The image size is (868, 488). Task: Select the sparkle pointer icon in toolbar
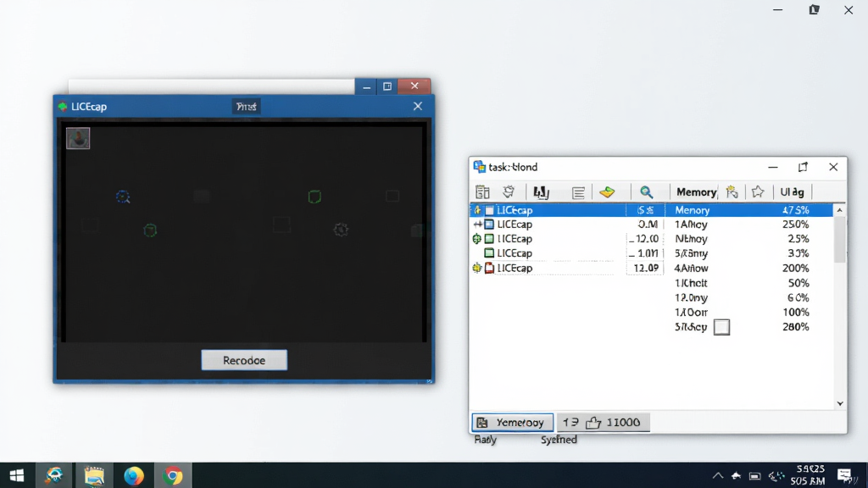pyautogui.click(x=732, y=192)
